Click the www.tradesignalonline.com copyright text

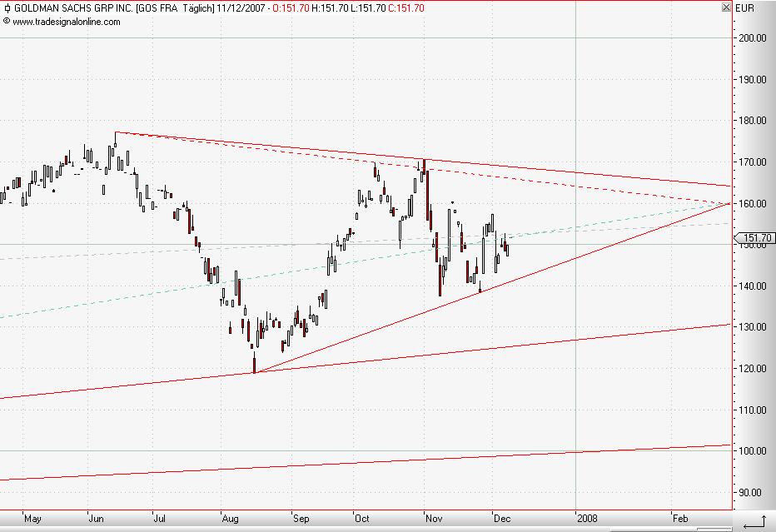[x=62, y=22]
